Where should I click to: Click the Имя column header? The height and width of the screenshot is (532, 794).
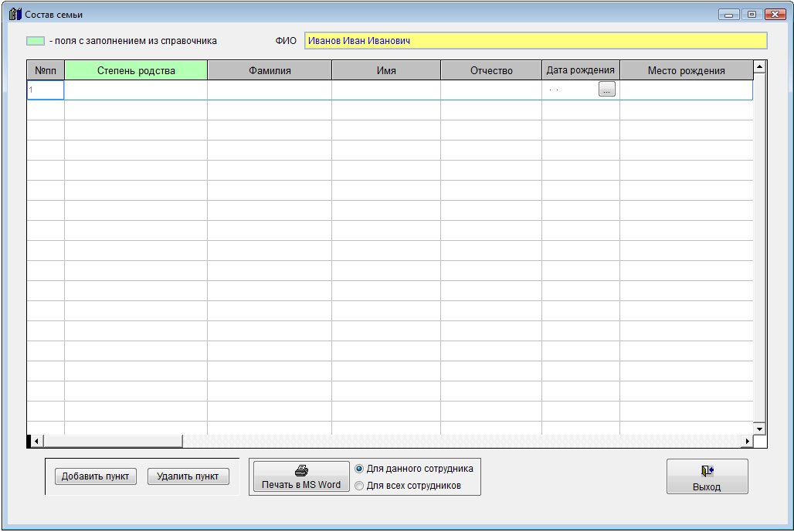point(386,70)
